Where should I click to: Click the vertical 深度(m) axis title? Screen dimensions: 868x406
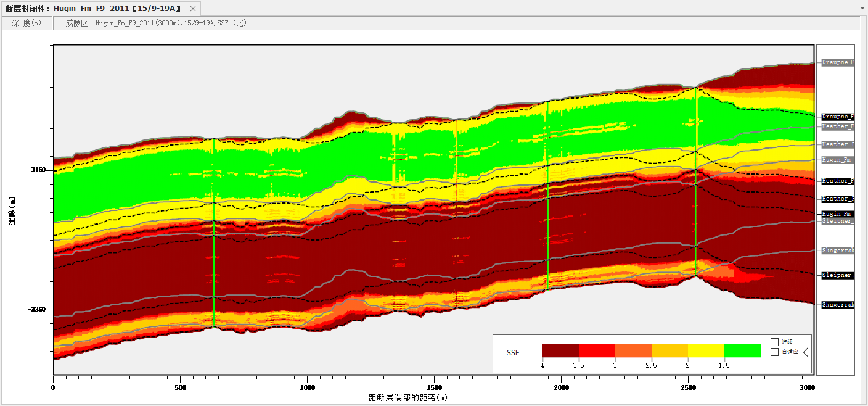[x=12, y=211]
